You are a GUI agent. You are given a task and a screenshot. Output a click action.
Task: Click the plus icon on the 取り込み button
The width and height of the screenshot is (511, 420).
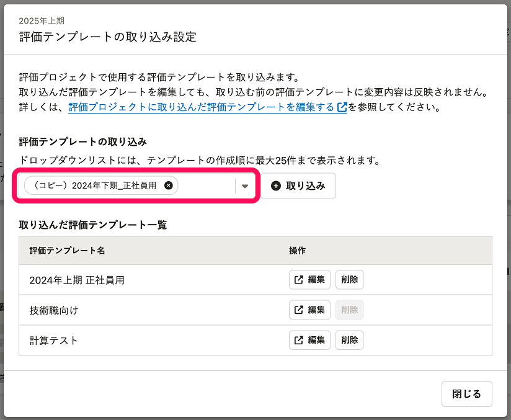click(276, 186)
